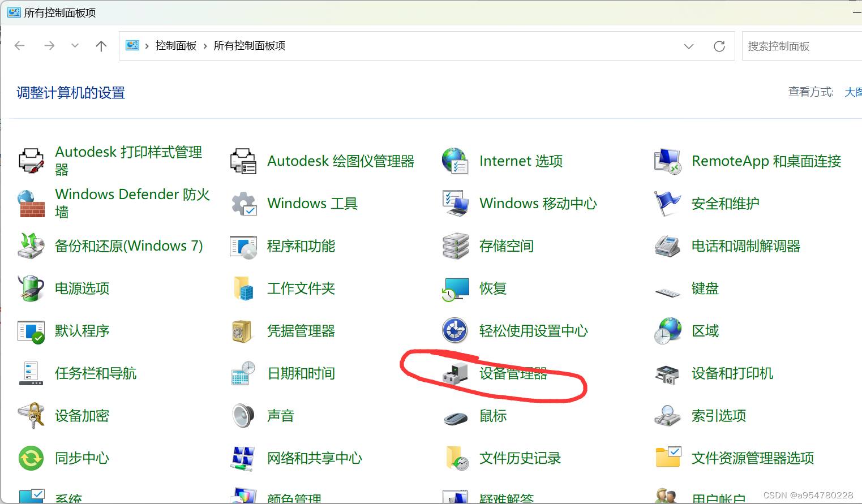Open 区域 globe clock icon
Viewport: 862px width, 504px height.
point(668,331)
